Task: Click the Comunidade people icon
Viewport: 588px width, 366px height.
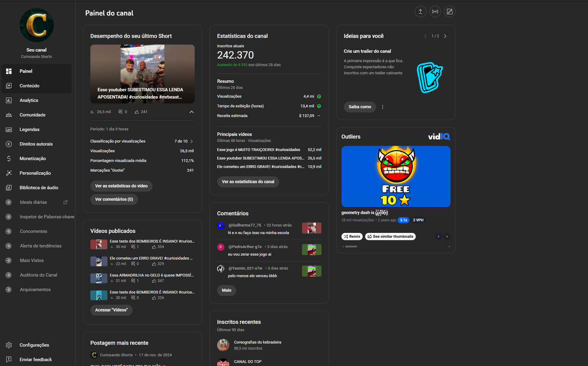Action: click(9, 115)
